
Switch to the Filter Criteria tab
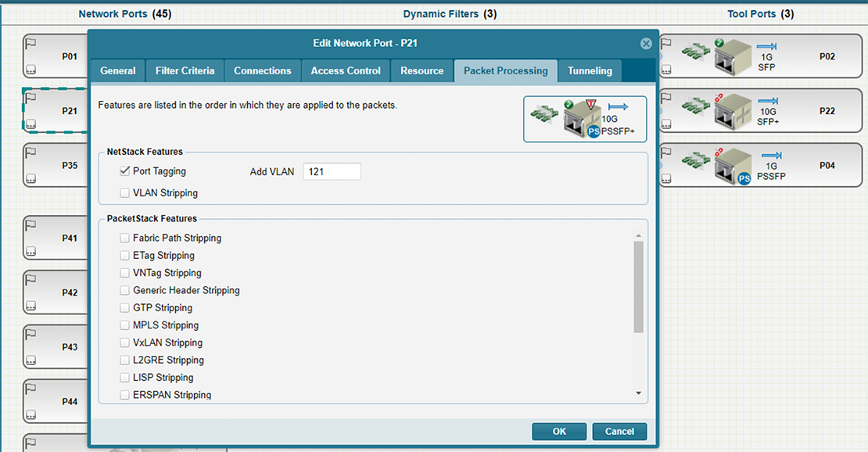(185, 71)
